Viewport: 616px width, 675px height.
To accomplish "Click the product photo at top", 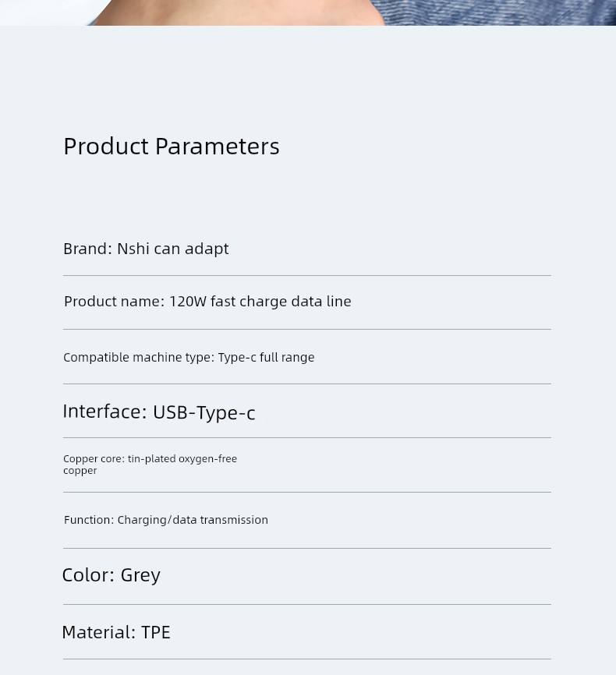I will [x=307, y=12].
